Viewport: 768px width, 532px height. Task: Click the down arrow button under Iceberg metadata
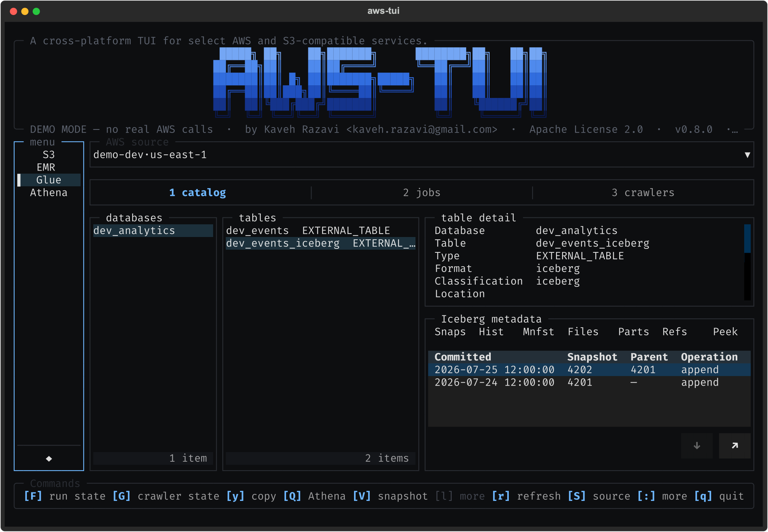pos(697,446)
